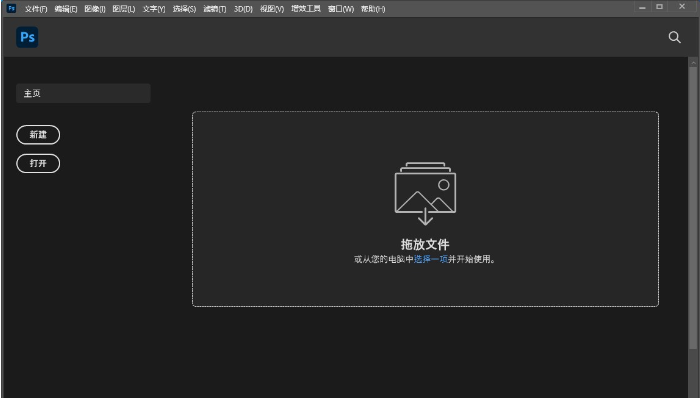This screenshot has height=398, width=700.
Task: Open the 滤镜(T) menu
Action: (215, 9)
